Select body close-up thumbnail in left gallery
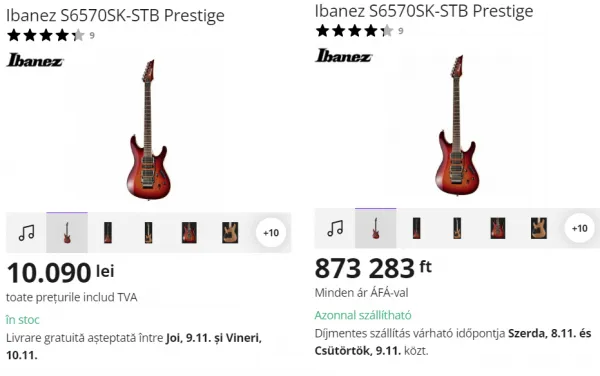This screenshot has width=600, height=376. pyautogui.click(x=189, y=233)
